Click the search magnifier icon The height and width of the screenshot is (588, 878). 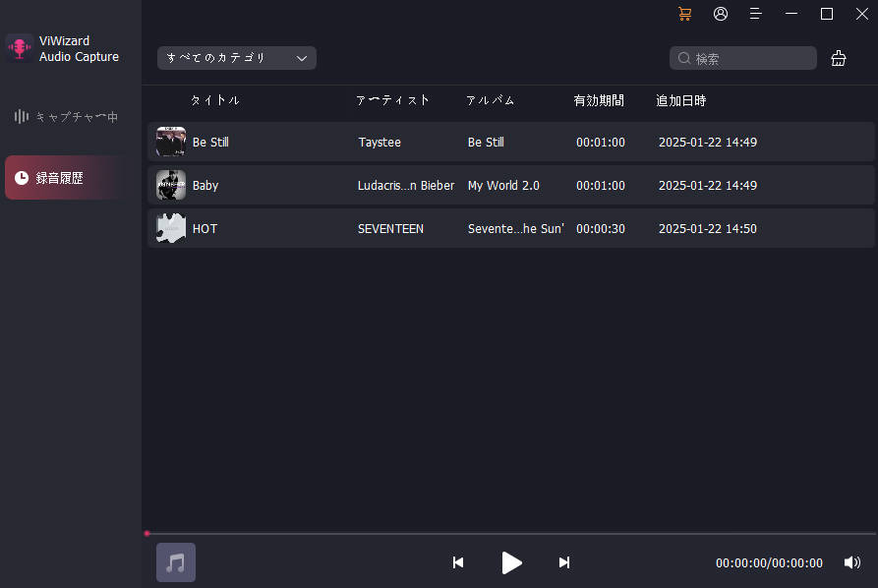(683, 58)
